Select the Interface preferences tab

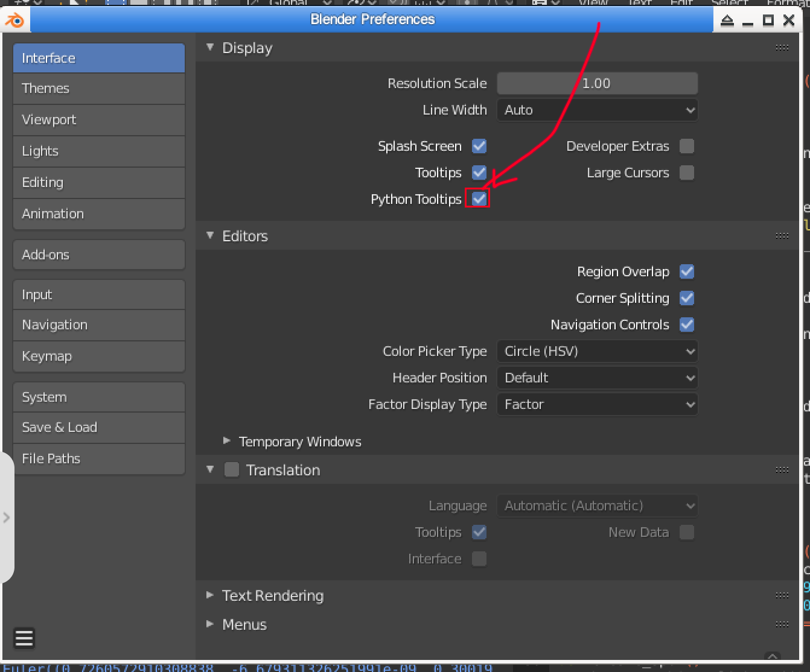click(99, 58)
